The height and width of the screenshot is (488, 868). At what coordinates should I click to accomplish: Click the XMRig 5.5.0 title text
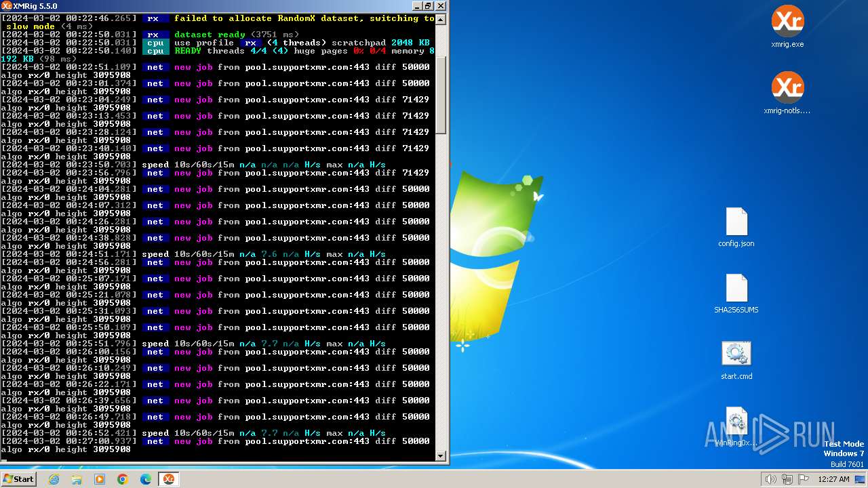click(x=35, y=6)
